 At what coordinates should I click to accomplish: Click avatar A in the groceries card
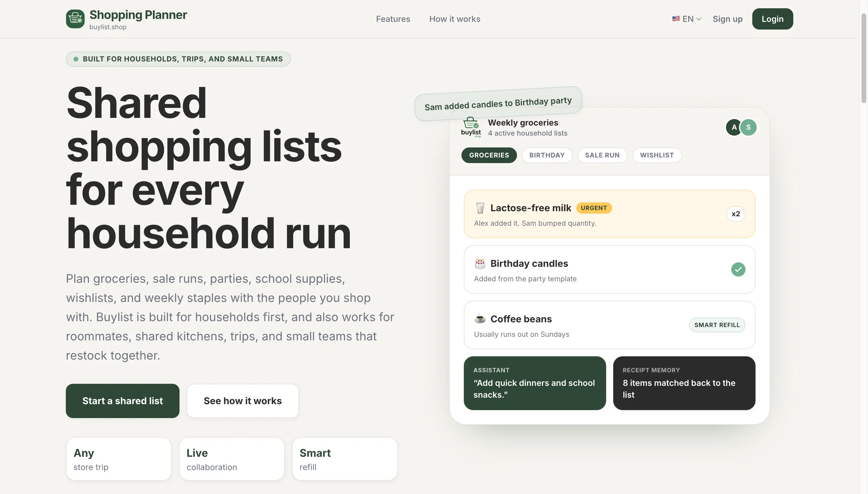click(734, 127)
